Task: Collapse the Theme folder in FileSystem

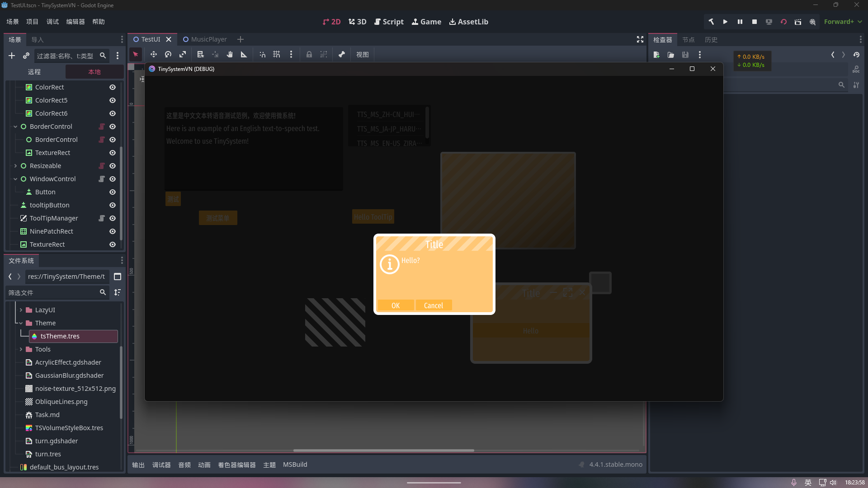Action: pyautogui.click(x=20, y=323)
